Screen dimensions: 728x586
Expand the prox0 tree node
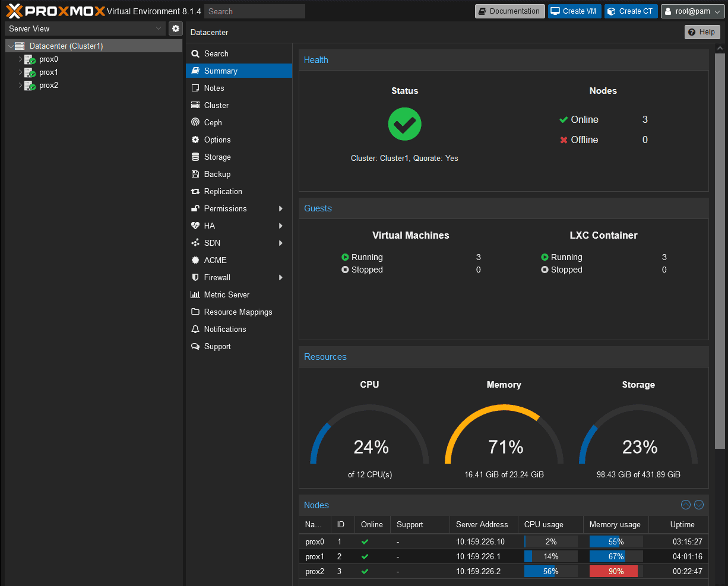click(x=20, y=59)
